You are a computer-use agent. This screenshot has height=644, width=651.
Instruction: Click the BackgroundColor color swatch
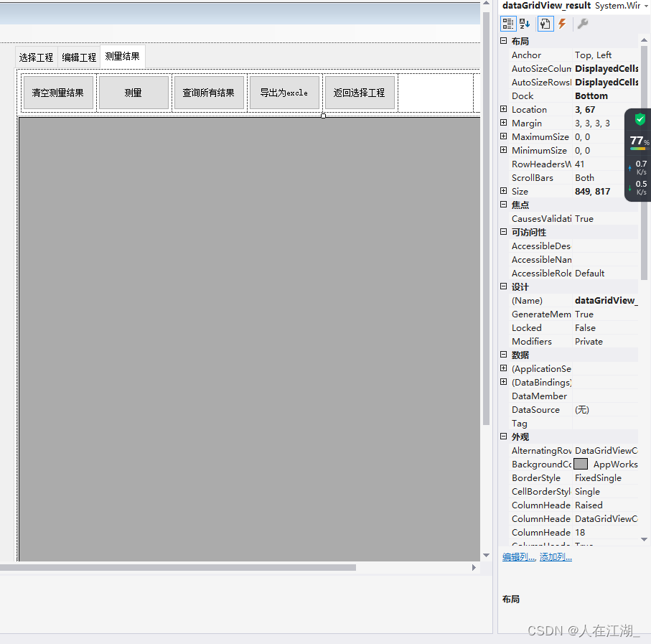tap(580, 464)
